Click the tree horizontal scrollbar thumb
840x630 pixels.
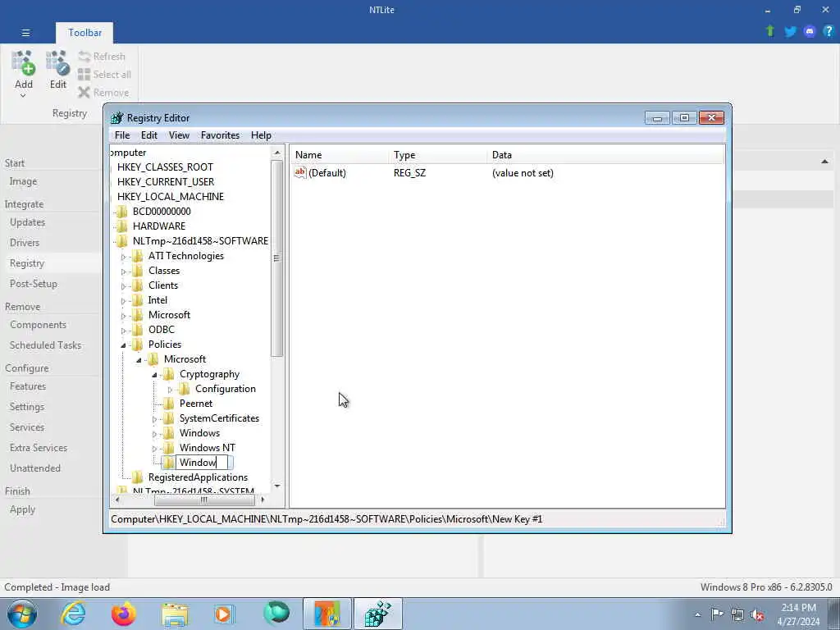pyautogui.click(x=204, y=500)
